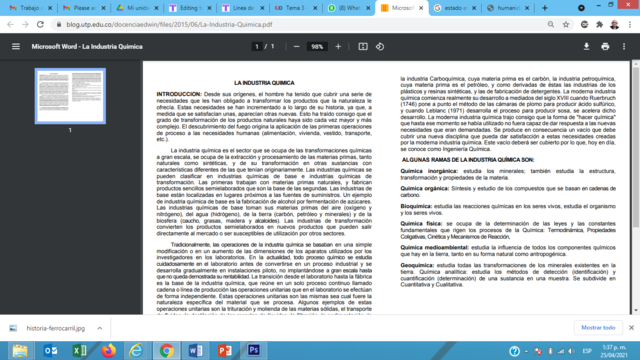The height and width of the screenshot is (360, 640).
Task: Fit PDF page to width icon
Action: coord(363,47)
